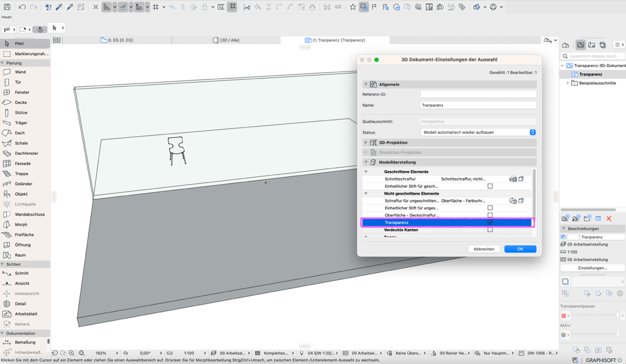Switch to the 3D / Alle tab

pos(226,40)
